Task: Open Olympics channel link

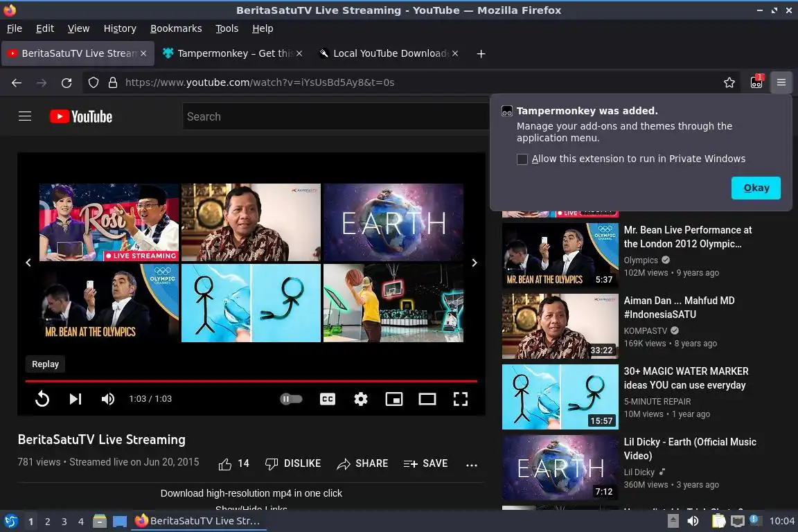Action: click(641, 260)
